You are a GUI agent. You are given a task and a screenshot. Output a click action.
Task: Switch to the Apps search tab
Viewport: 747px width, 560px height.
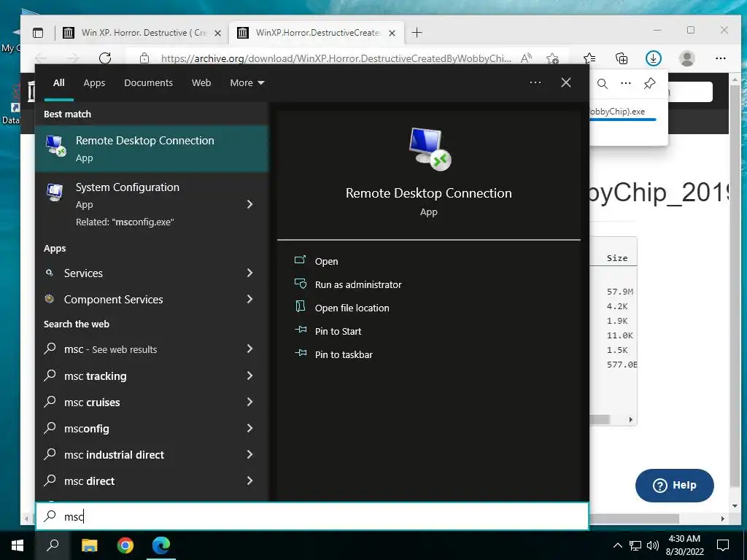point(94,83)
